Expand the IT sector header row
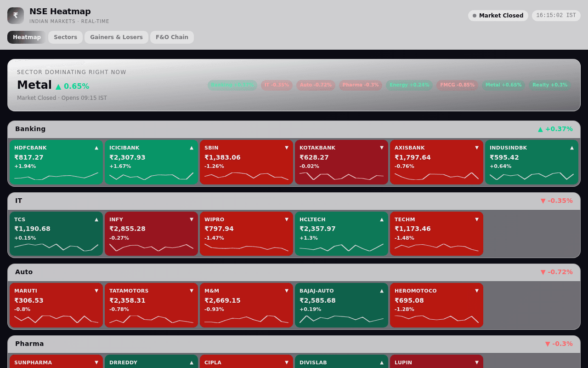Screen dimensions: 588x368 pyautogui.click(x=294, y=201)
